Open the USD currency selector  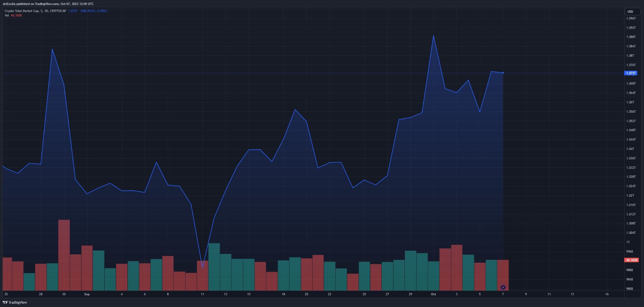[630, 11]
